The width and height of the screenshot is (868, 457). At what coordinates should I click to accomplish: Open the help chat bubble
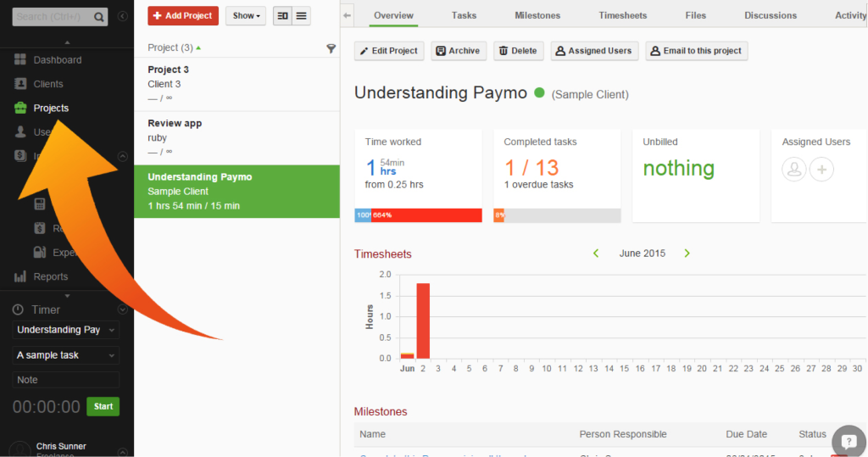pos(849,442)
